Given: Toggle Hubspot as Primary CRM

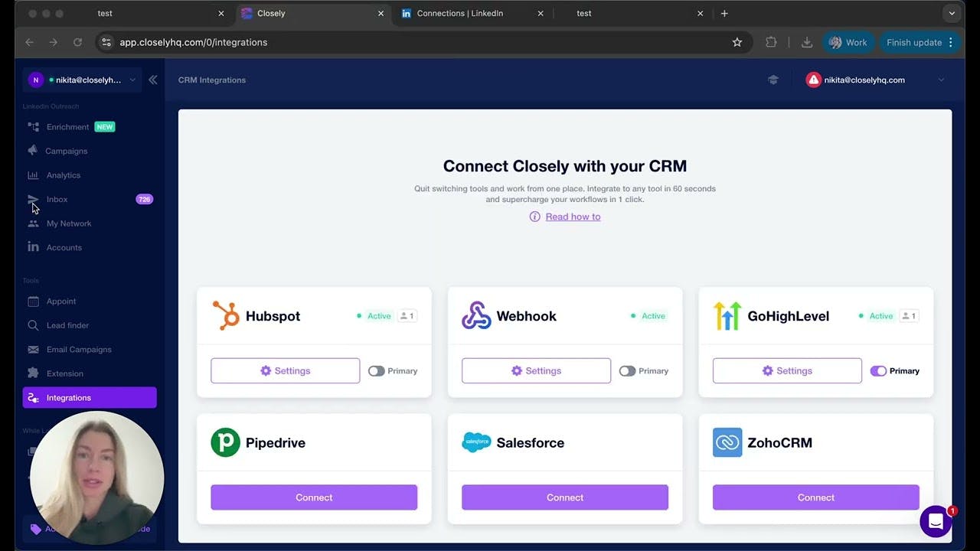Looking at the screenshot, I should 376,371.
